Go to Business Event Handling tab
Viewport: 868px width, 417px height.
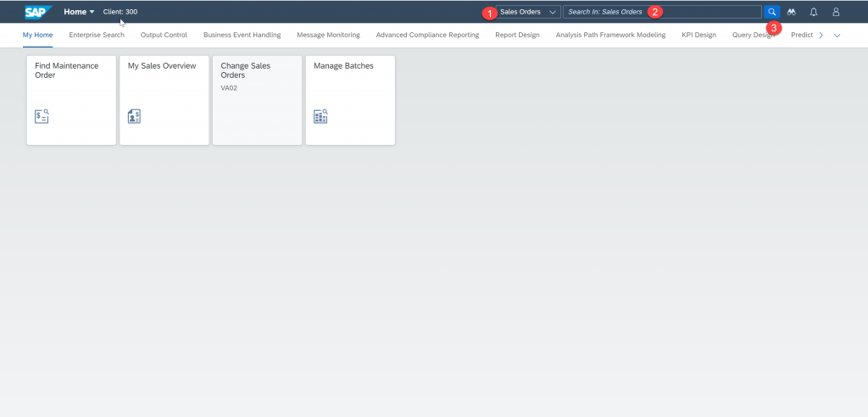tap(242, 35)
